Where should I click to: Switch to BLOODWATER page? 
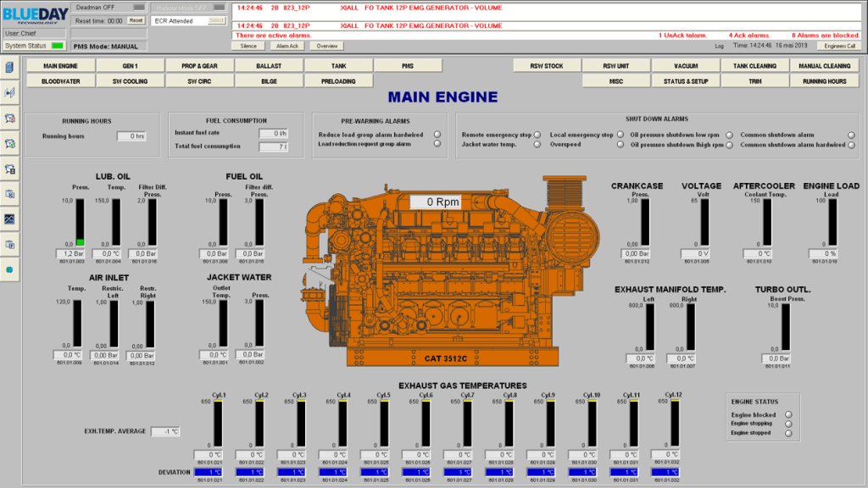pos(60,81)
